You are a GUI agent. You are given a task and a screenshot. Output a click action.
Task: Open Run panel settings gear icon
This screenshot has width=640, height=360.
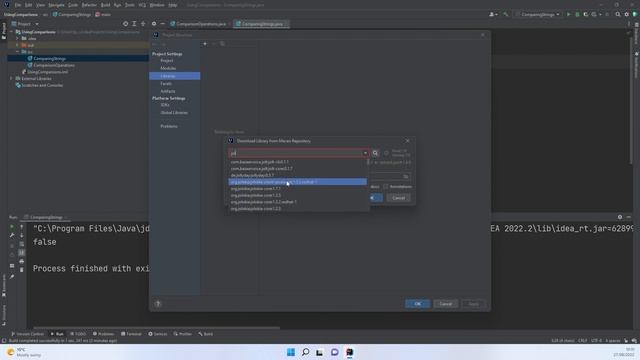[x=620, y=217]
